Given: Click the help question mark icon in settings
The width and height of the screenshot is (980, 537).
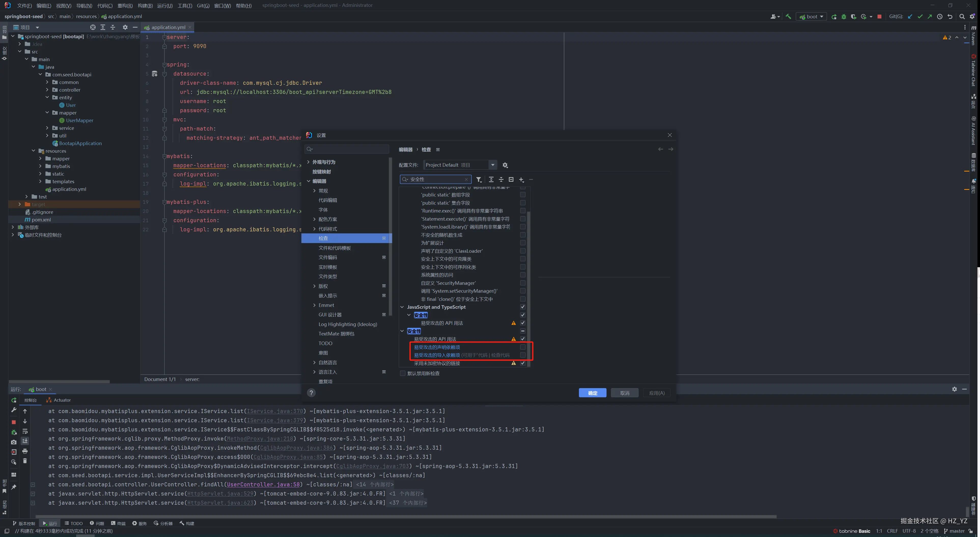Looking at the screenshot, I should [x=311, y=393].
